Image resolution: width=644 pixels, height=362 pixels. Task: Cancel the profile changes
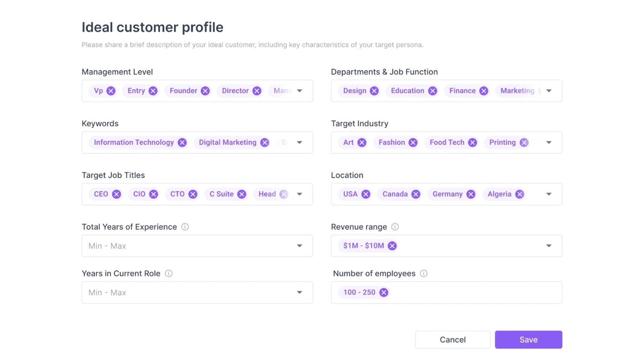click(x=452, y=339)
